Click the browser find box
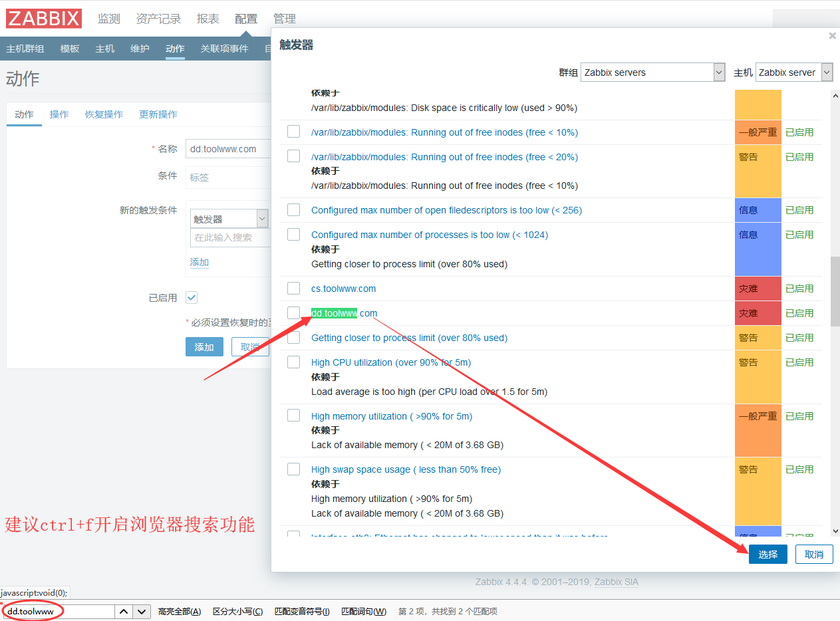This screenshot has height=621, width=840. click(59, 612)
